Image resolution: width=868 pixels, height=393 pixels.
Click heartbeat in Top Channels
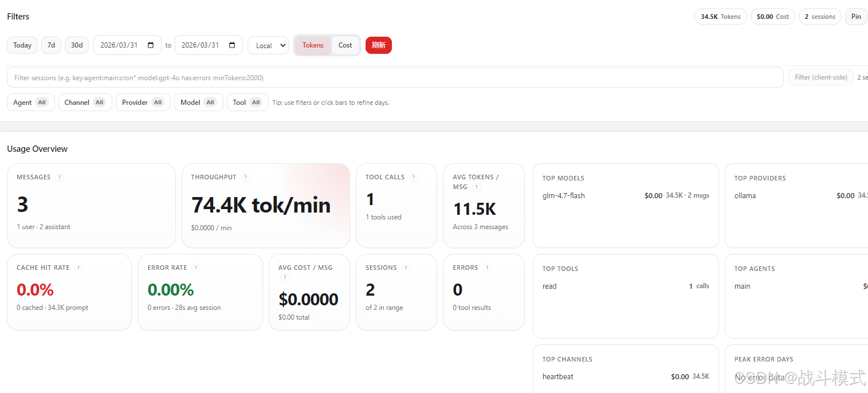[x=558, y=377]
